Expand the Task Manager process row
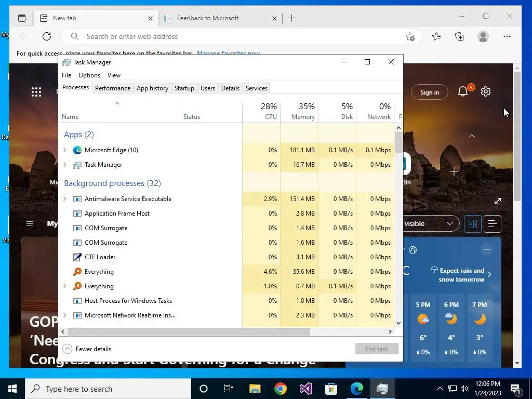Image resolution: width=532 pixels, height=399 pixels. [65, 165]
